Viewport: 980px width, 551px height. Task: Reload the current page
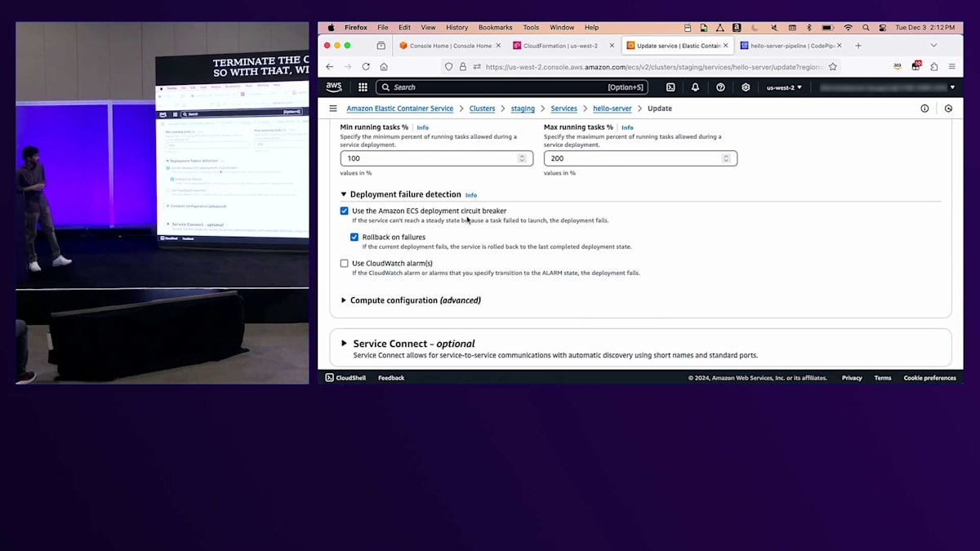click(x=366, y=67)
